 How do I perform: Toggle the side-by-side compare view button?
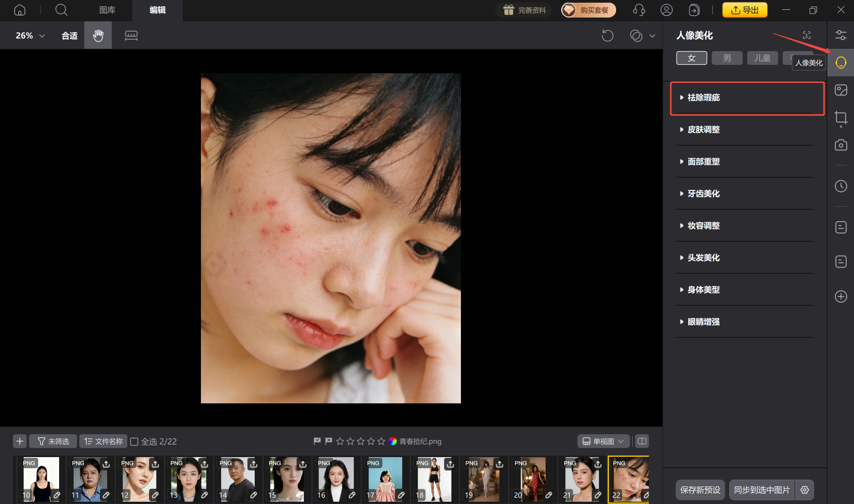coord(642,441)
